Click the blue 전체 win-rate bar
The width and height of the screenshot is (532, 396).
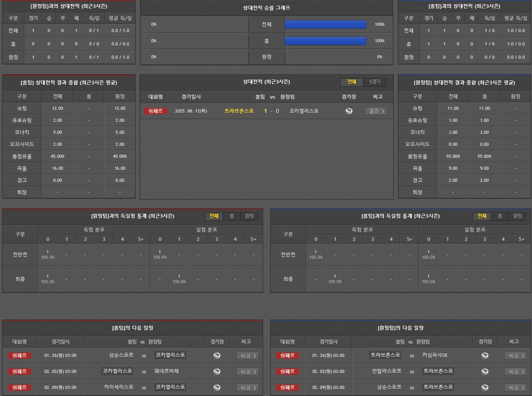[325, 24]
